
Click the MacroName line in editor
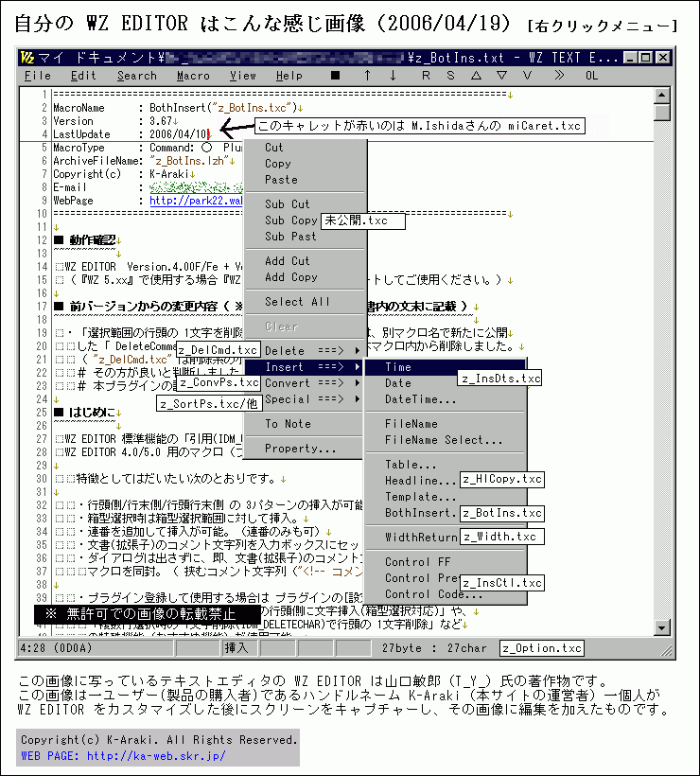(178, 107)
